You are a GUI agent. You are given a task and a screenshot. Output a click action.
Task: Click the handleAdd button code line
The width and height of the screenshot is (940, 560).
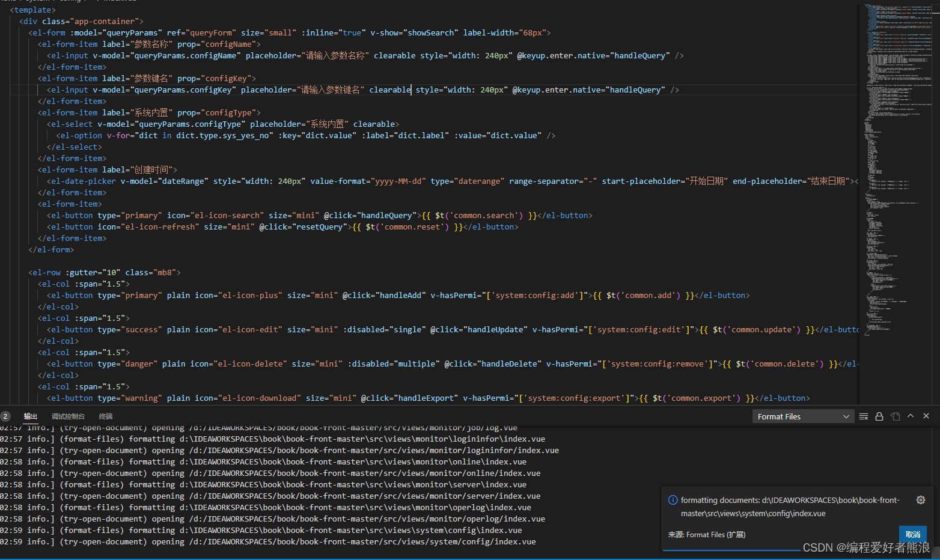click(398, 295)
